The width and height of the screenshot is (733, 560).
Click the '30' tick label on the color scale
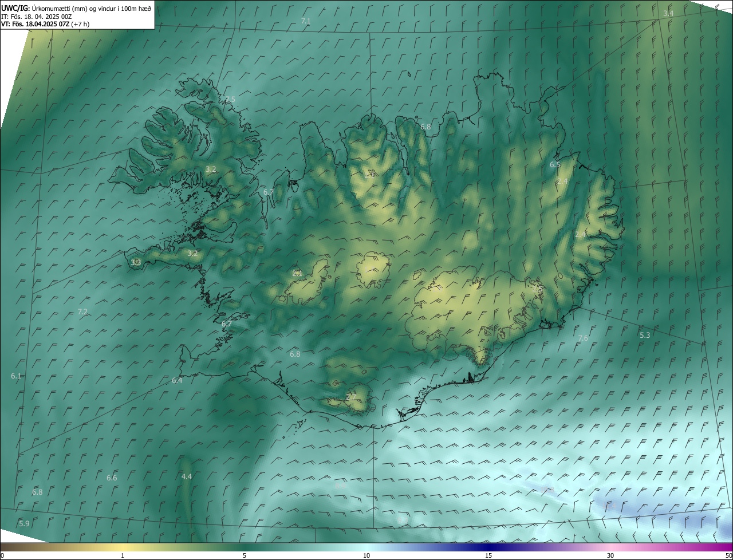tap(610, 556)
